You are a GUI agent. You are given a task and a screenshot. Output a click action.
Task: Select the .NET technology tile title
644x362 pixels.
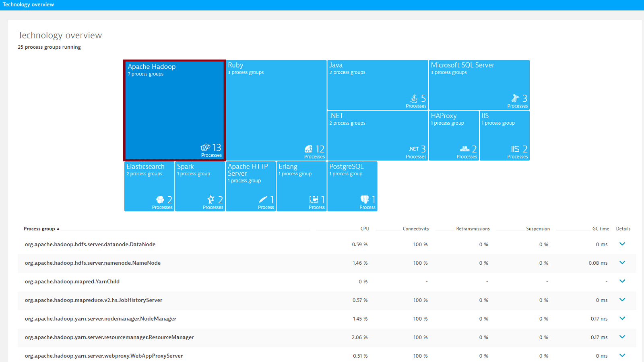point(336,116)
